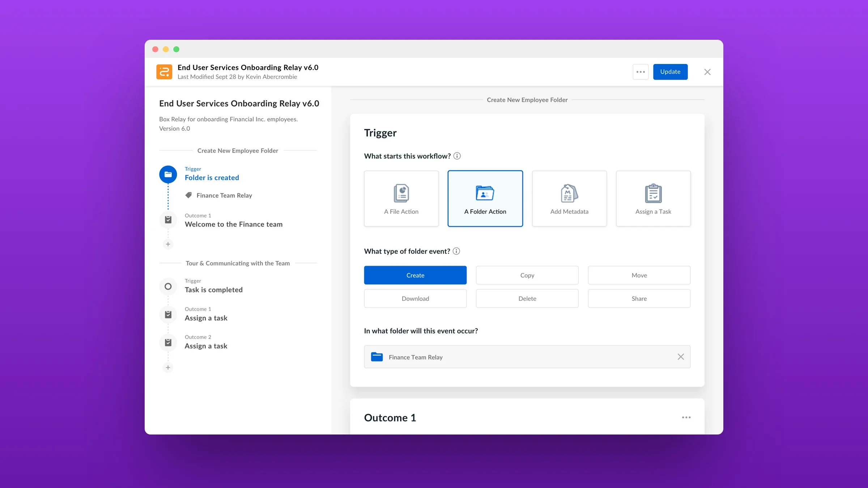Choose the Add Metadata trigger card
Screen dimensions: 868x488
click(569, 198)
